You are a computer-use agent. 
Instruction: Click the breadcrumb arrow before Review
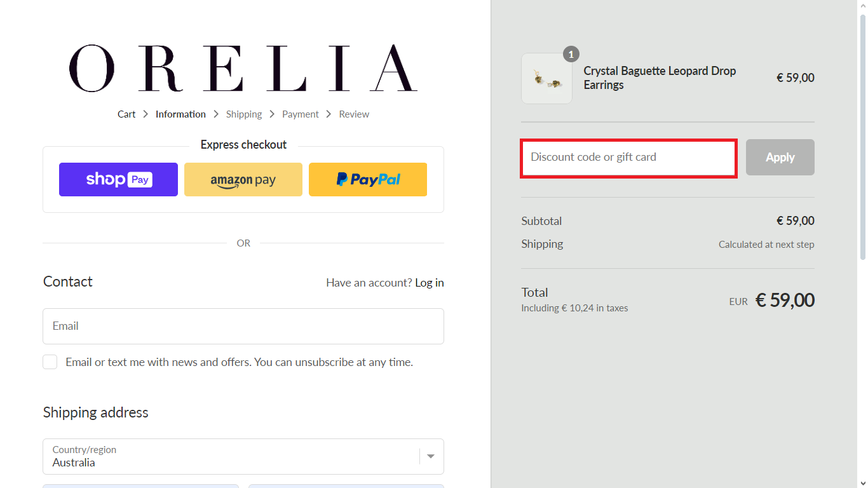point(329,114)
